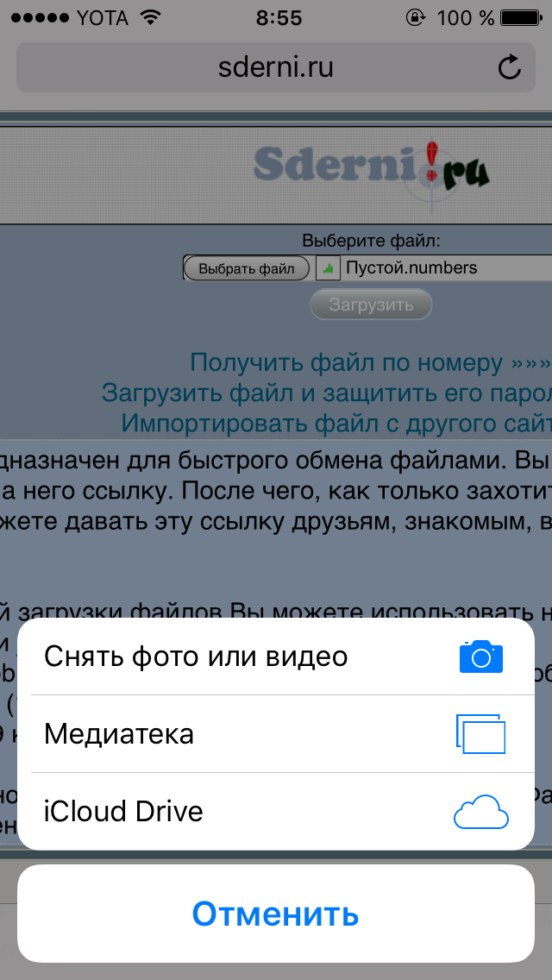
Task: Tap the sderni.ru address bar
Action: (276, 67)
